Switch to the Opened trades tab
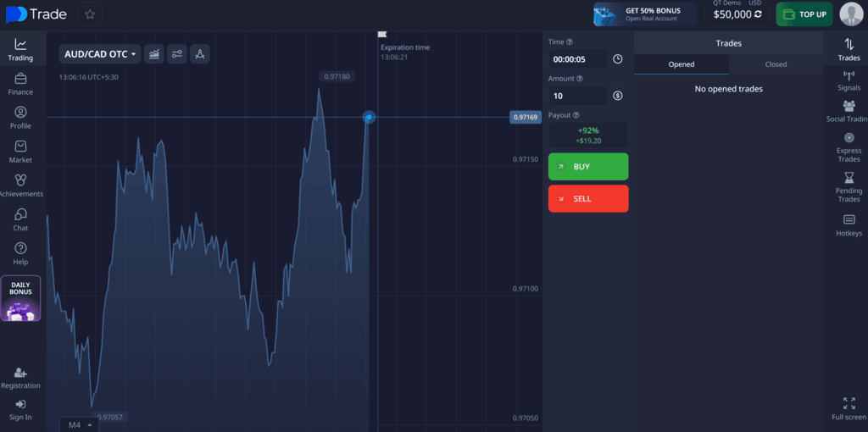The width and height of the screenshot is (868, 432). click(682, 64)
